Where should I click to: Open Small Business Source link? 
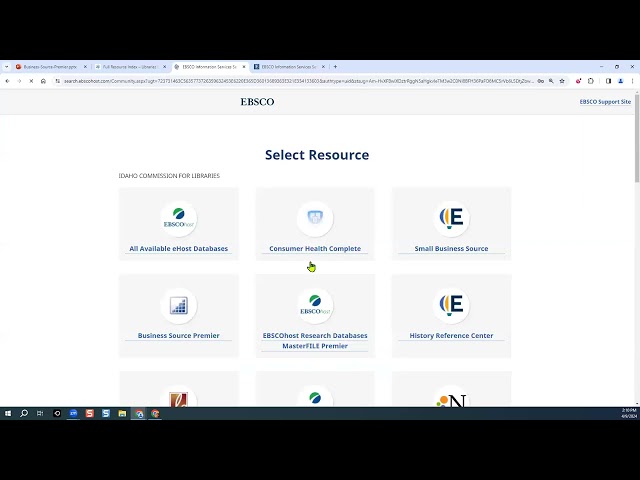tap(451, 249)
